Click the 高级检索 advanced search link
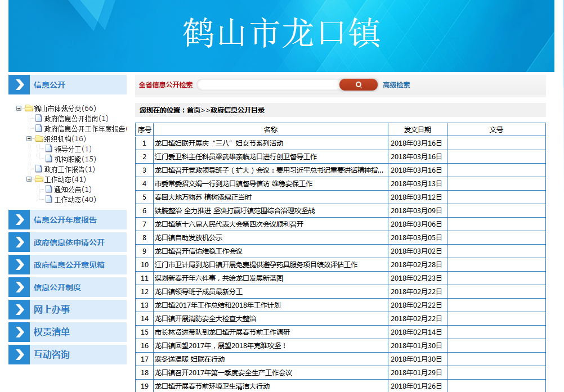 tap(396, 85)
